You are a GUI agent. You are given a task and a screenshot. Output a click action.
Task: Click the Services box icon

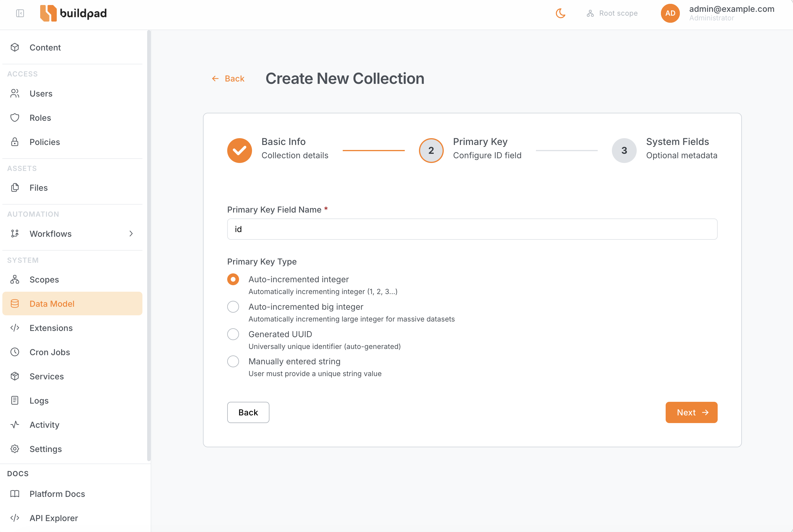pos(14,376)
